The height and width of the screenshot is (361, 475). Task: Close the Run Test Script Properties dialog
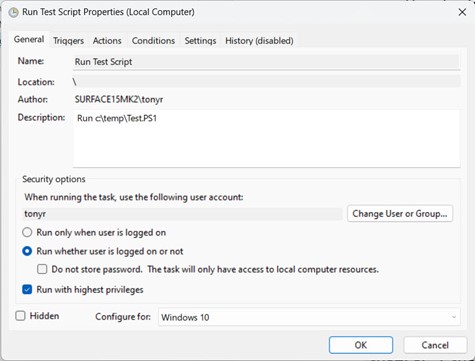click(462, 12)
